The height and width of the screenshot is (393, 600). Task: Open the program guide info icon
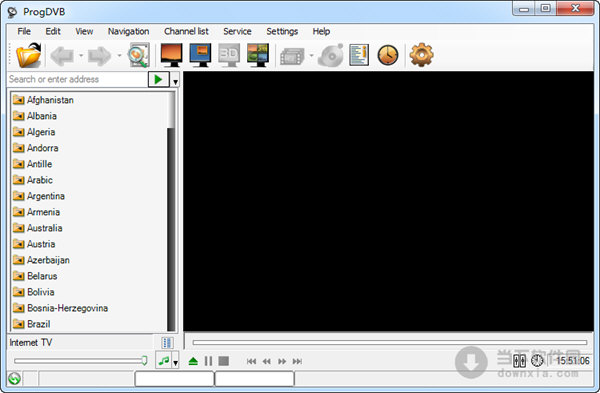coord(359,55)
